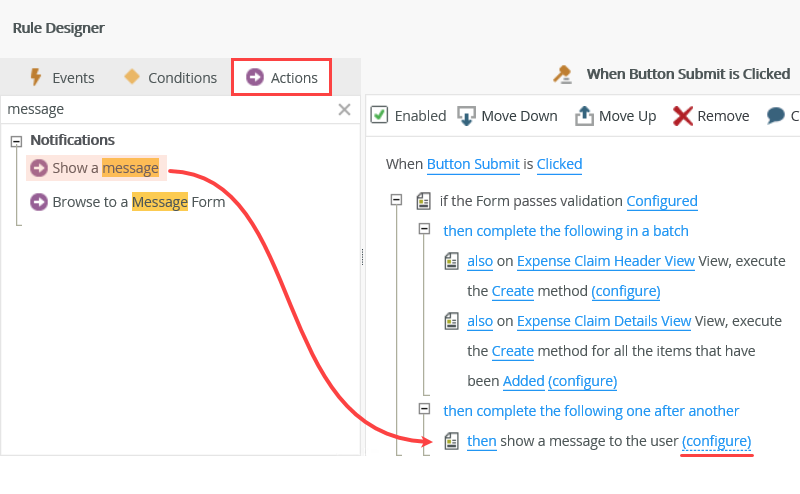Collapse the batch actions group
Viewport: 800px width, 494px height.
tap(424, 230)
